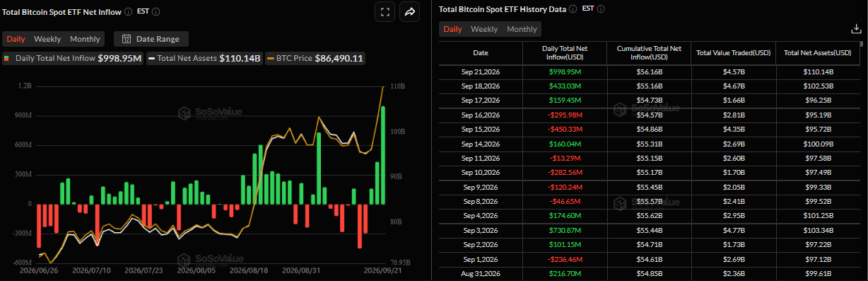
Task: Click the Sep 21,2026 date cell
Action: (481, 72)
